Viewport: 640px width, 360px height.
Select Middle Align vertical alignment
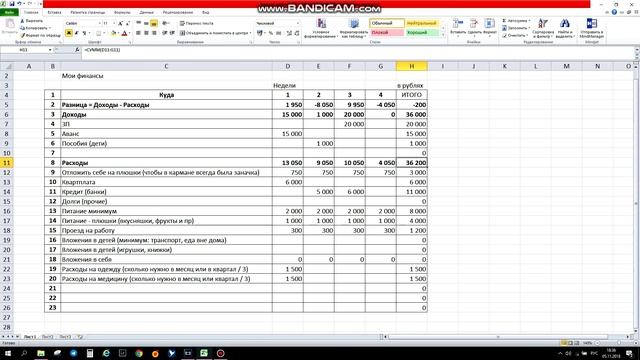coord(146,23)
